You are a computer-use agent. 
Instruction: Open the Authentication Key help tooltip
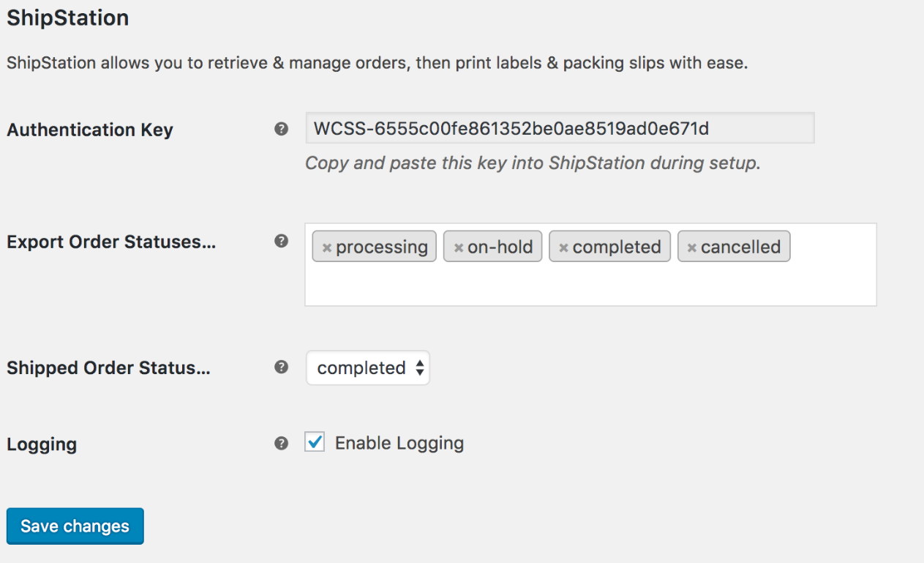[281, 129]
